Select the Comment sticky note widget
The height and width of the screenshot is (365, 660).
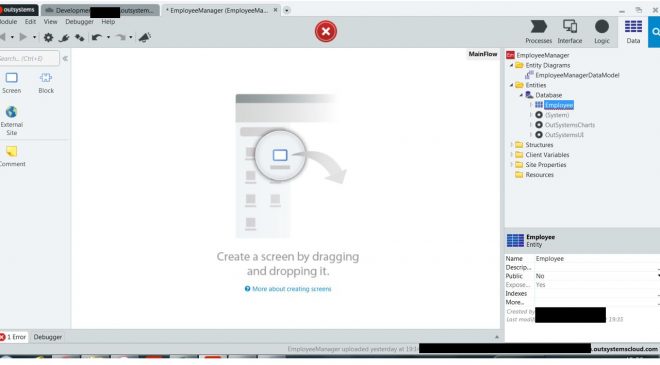12,156
